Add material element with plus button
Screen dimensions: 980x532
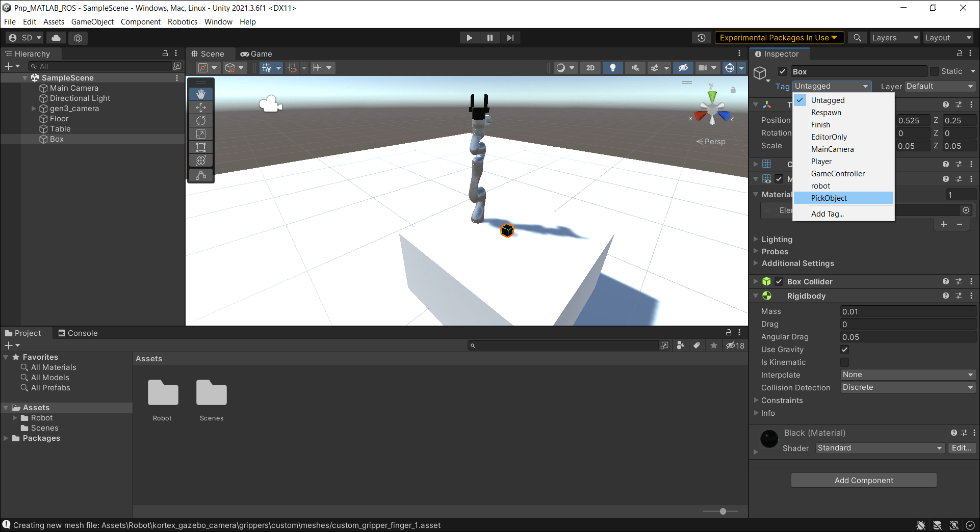[944, 224]
